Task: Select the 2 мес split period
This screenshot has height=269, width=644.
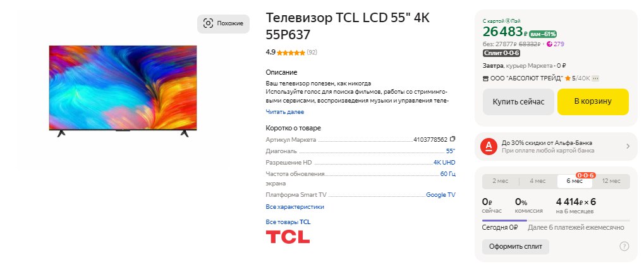Action: [x=501, y=182]
